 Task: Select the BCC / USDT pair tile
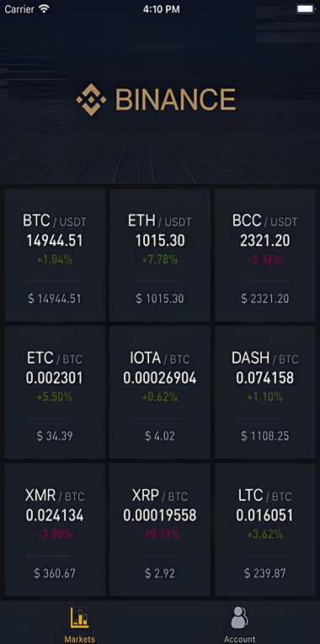[265, 254]
